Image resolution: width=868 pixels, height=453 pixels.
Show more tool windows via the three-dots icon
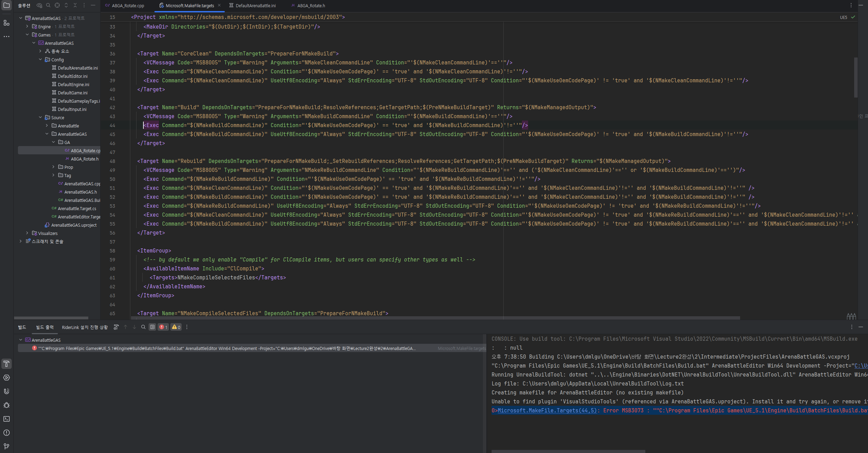[x=6, y=36]
